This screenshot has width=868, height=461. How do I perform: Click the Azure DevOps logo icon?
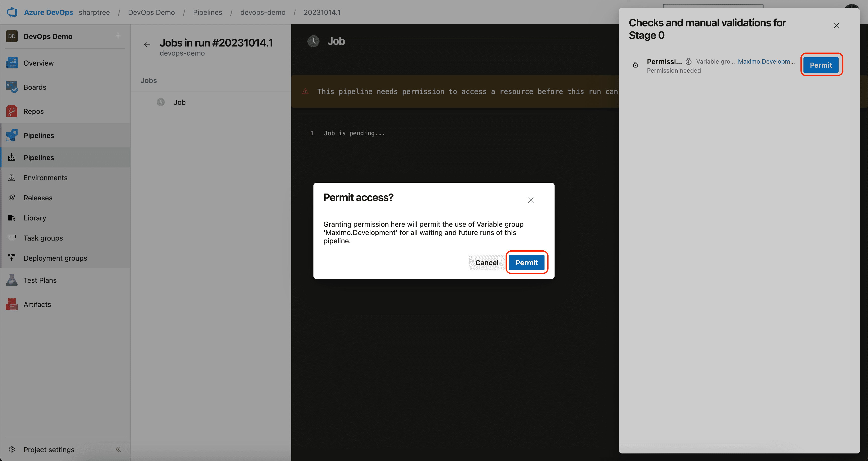(x=12, y=12)
